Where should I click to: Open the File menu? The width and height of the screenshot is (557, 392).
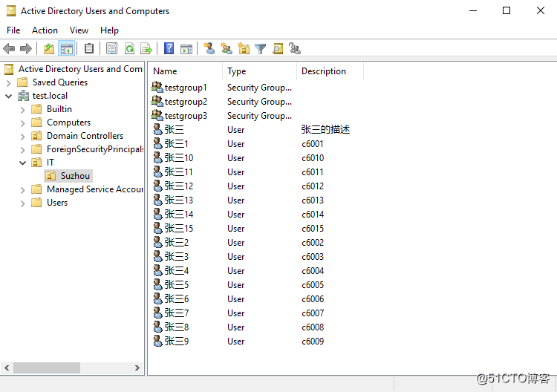pyautogui.click(x=13, y=30)
